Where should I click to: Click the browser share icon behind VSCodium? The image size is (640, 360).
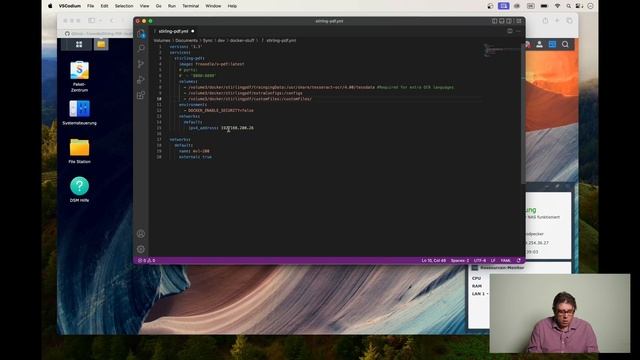545,20
